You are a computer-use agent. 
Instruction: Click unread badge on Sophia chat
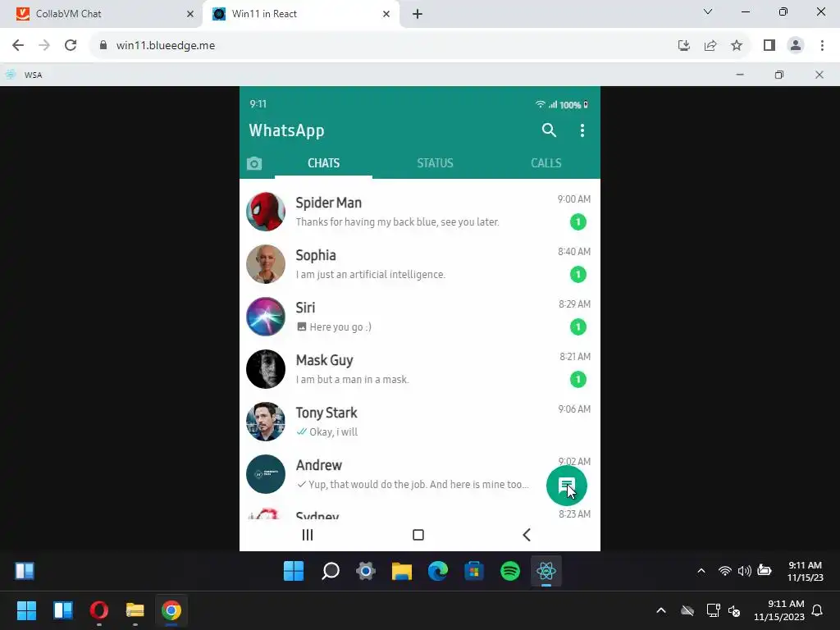coord(578,274)
